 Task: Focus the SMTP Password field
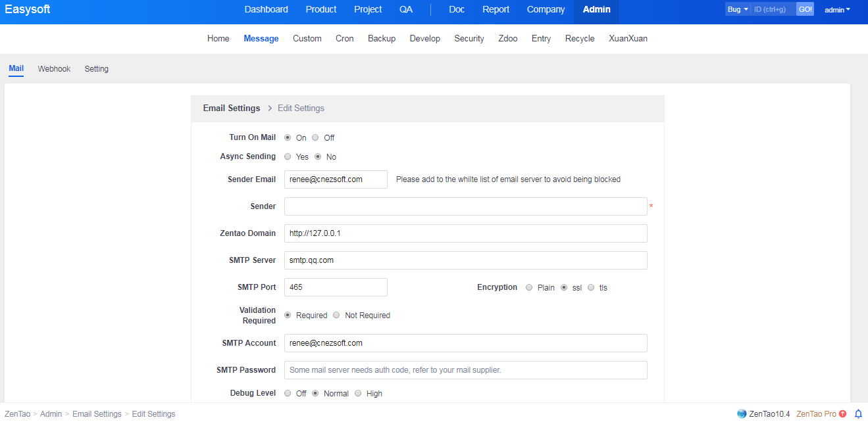(x=465, y=370)
